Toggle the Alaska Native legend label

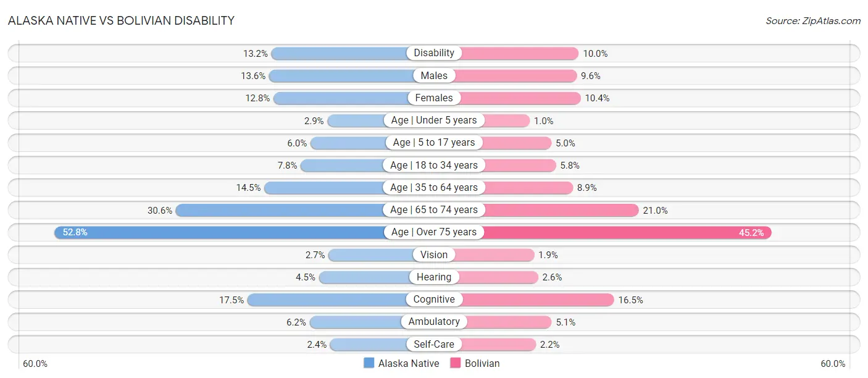(409, 363)
